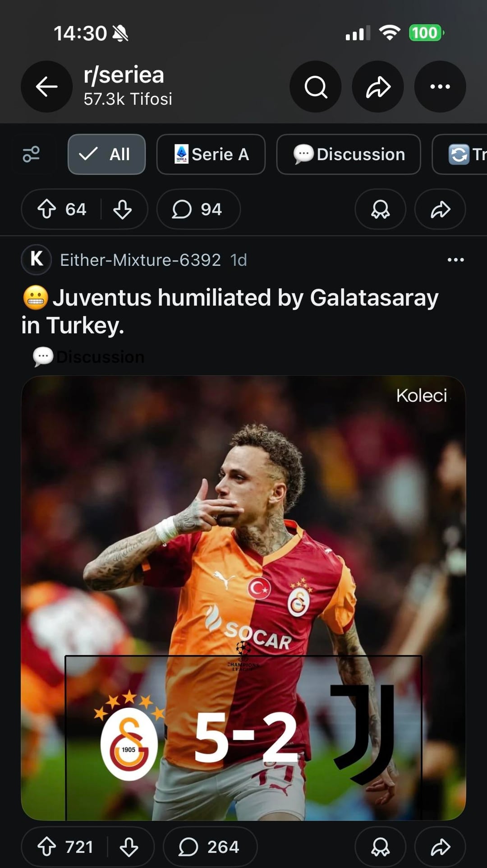Open the Galatasaray 5-2 Juventus image
Viewport: 487px width, 868px height.
pos(243,597)
